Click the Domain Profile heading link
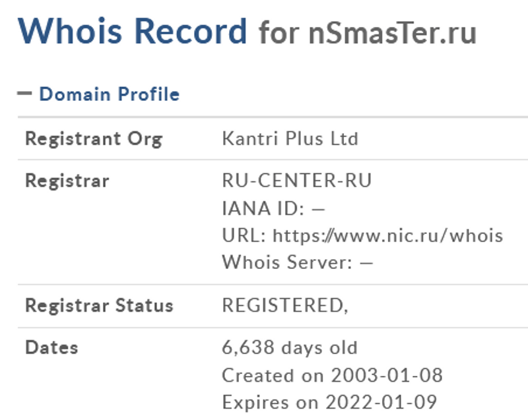Screen dimensions: 528x420 point(110,94)
